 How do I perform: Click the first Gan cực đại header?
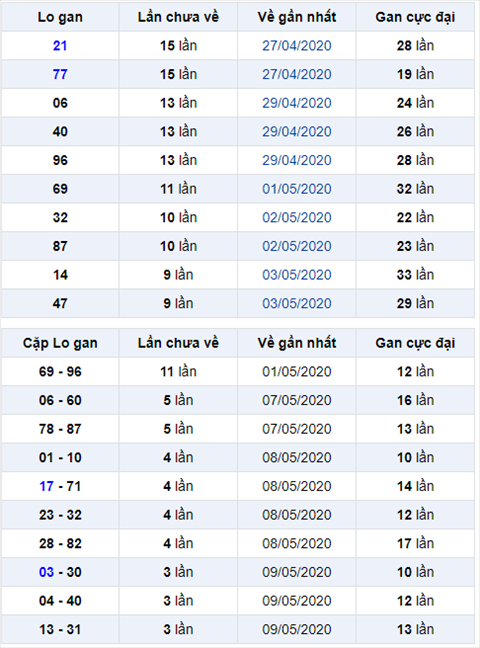(x=415, y=17)
